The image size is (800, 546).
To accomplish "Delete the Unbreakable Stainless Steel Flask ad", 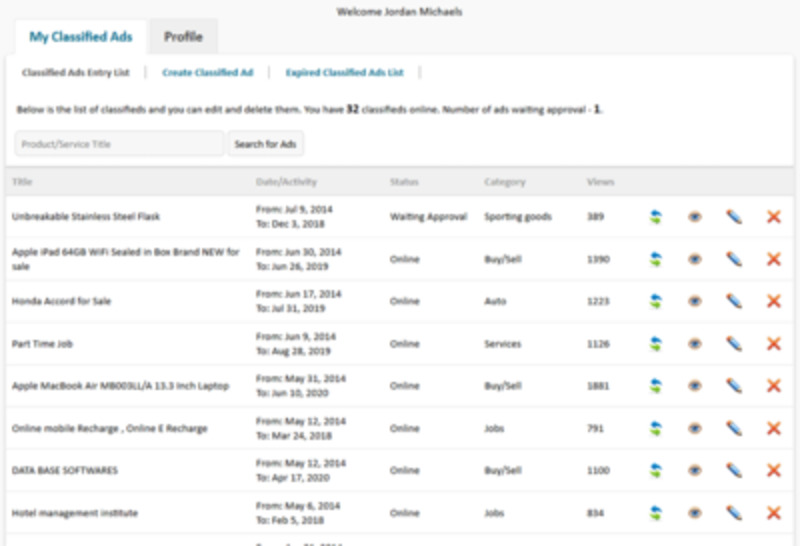I will 774,217.
